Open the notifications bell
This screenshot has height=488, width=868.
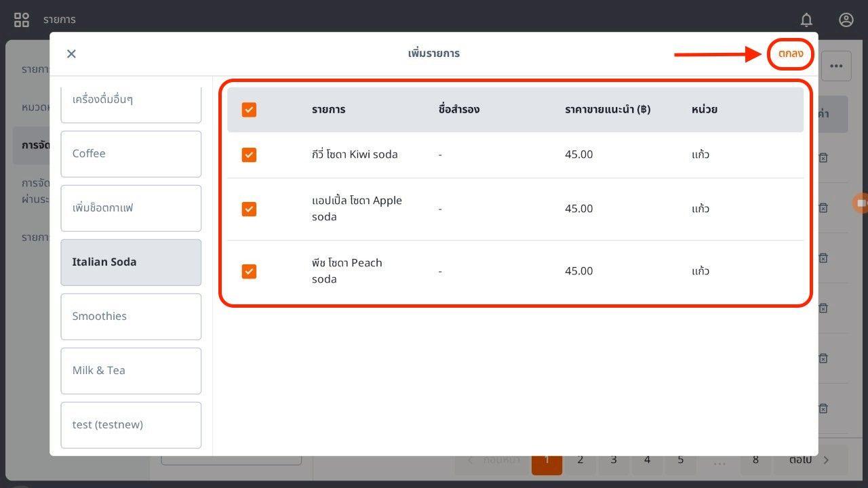click(806, 20)
